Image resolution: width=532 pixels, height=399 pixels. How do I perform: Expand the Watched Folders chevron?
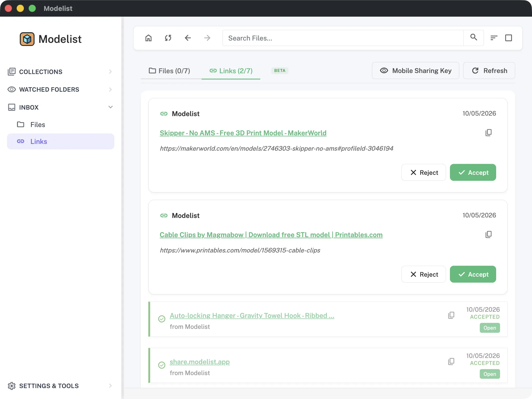pos(110,89)
